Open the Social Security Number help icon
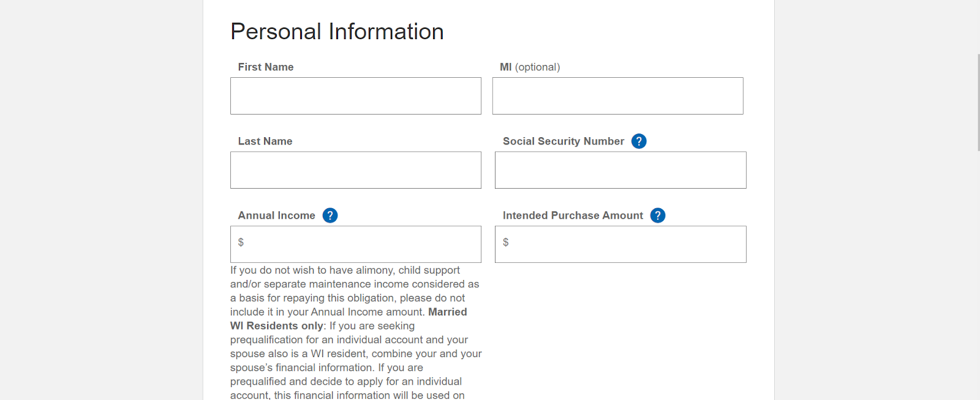The height and width of the screenshot is (400, 980). click(x=639, y=142)
